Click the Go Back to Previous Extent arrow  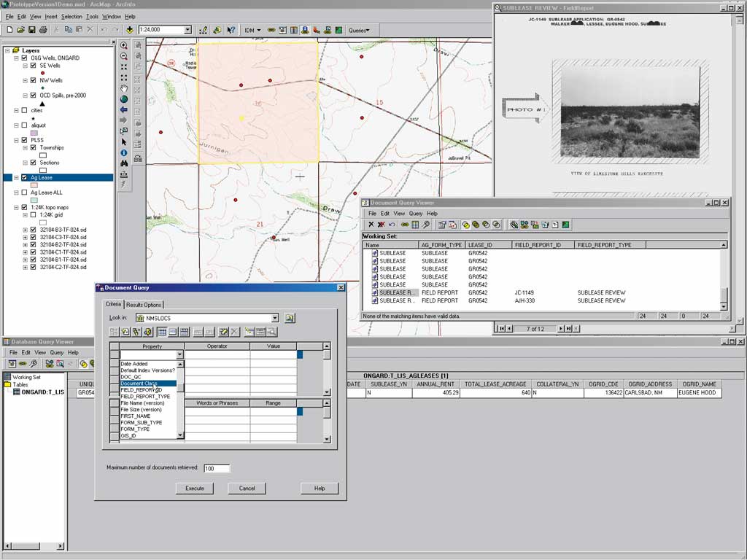point(124,109)
